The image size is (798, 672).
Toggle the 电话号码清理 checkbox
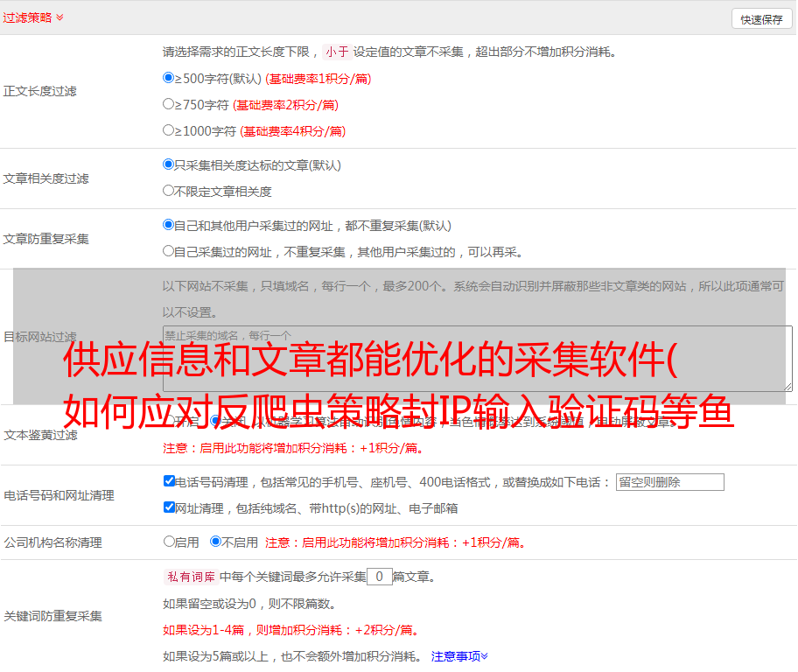coord(169,481)
